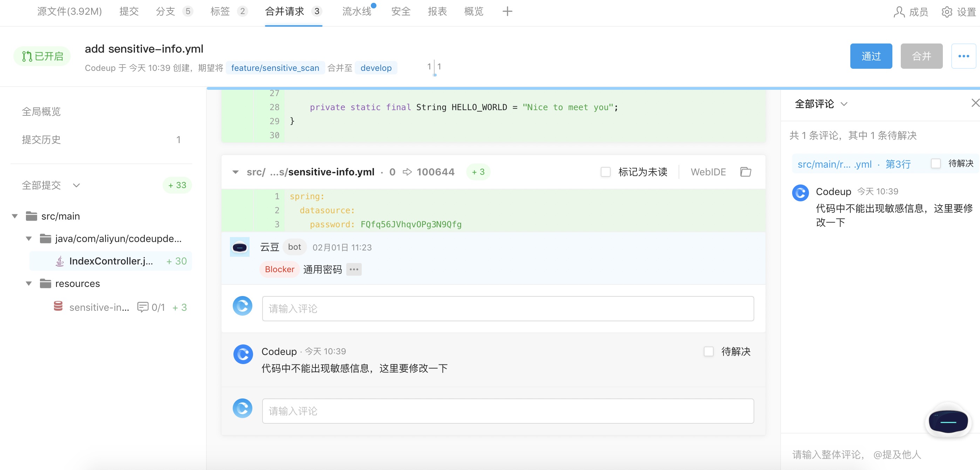Screen dimensions: 980x470
Task: Collapse the sensitive-info.yml diff
Action: click(x=236, y=172)
